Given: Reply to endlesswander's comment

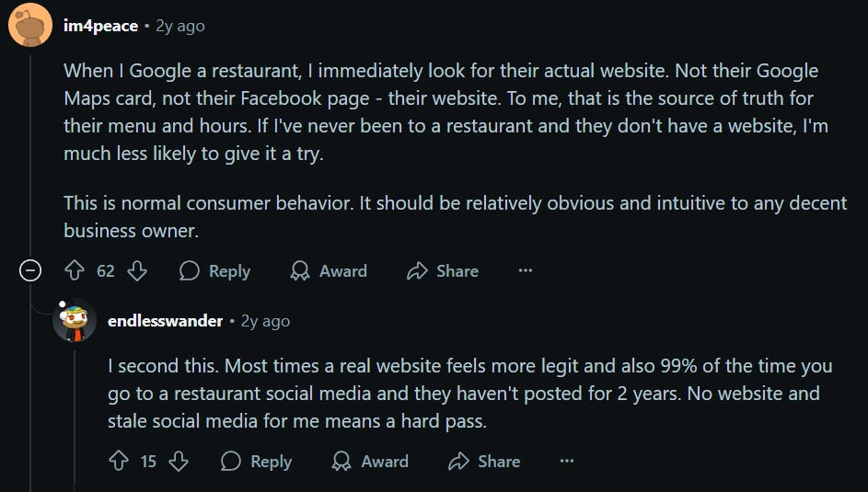Looking at the screenshot, I should (256, 461).
